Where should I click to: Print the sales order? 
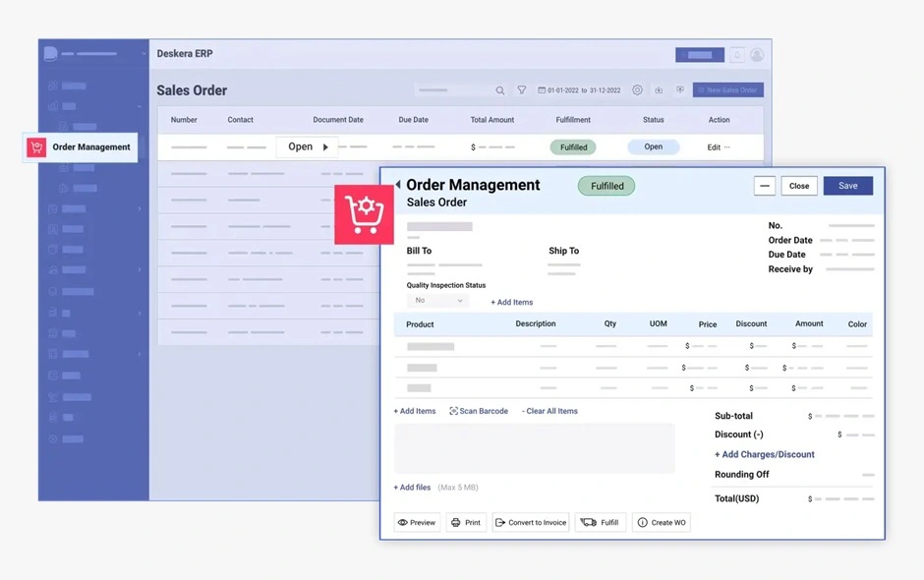pos(466,522)
